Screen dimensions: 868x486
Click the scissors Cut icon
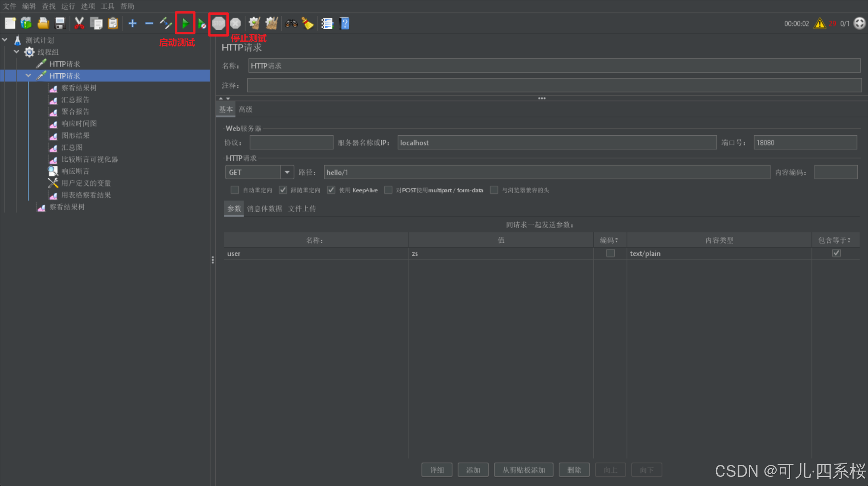79,23
